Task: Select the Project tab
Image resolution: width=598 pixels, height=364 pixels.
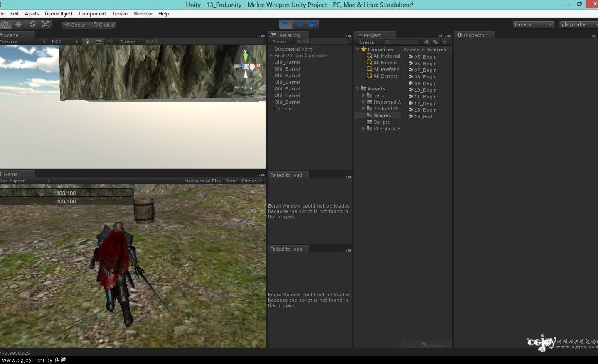Action: pyautogui.click(x=375, y=35)
